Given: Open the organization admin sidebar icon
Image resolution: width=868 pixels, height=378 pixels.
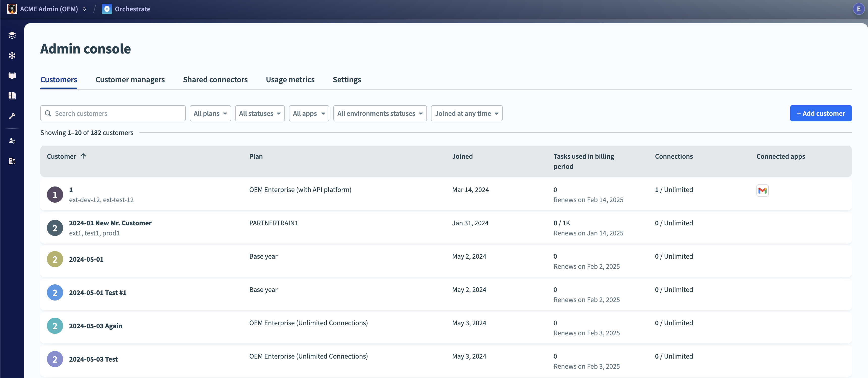Looking at the screenshot, I should tap(12, 161).
